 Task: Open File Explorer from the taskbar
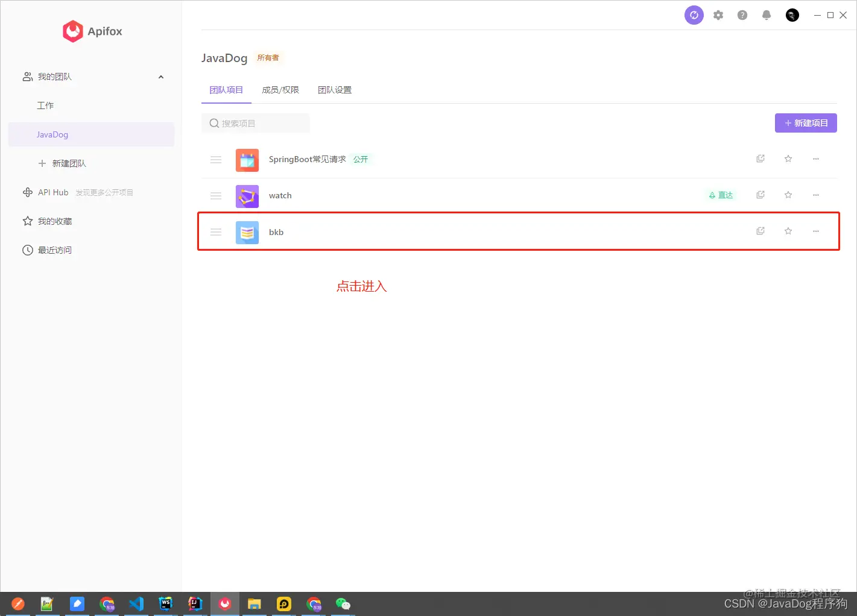(x=254, y=604)
